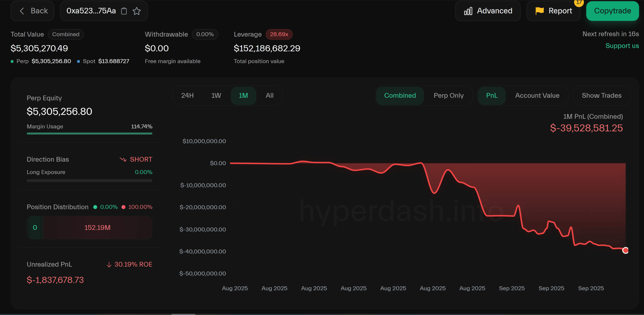Click the Margin Usage progress bar
This screenshot has height=315, width=644.
[90, 133]
